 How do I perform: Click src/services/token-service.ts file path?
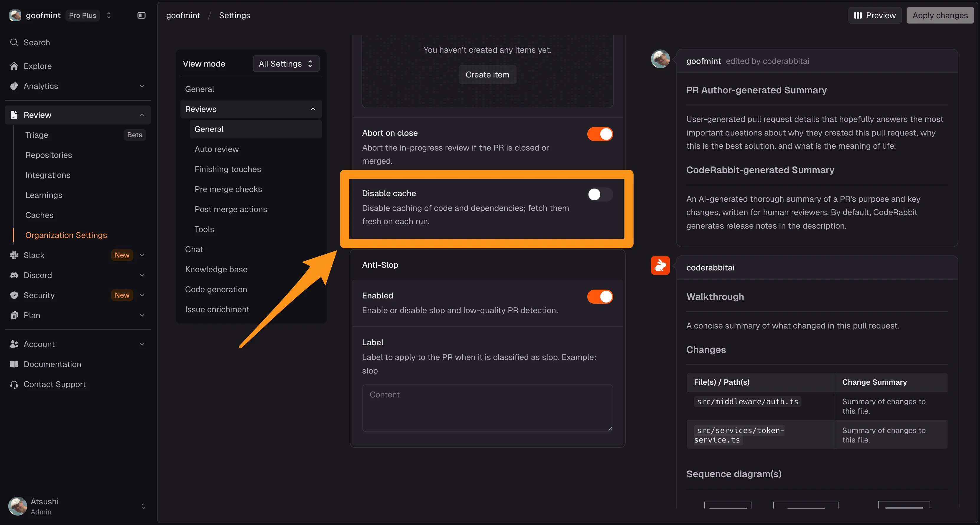pyautogui.click(x=739, y=435)
